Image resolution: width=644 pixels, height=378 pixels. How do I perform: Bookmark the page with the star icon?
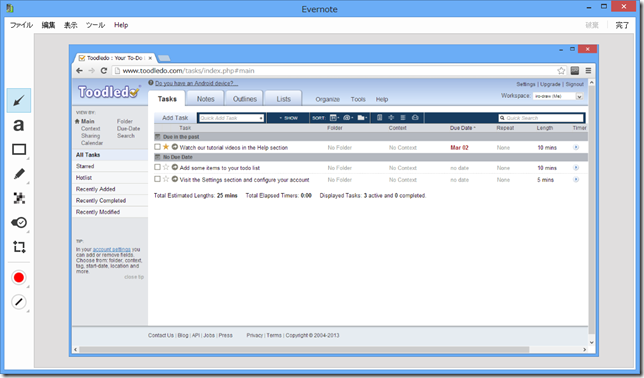[561, 71]
